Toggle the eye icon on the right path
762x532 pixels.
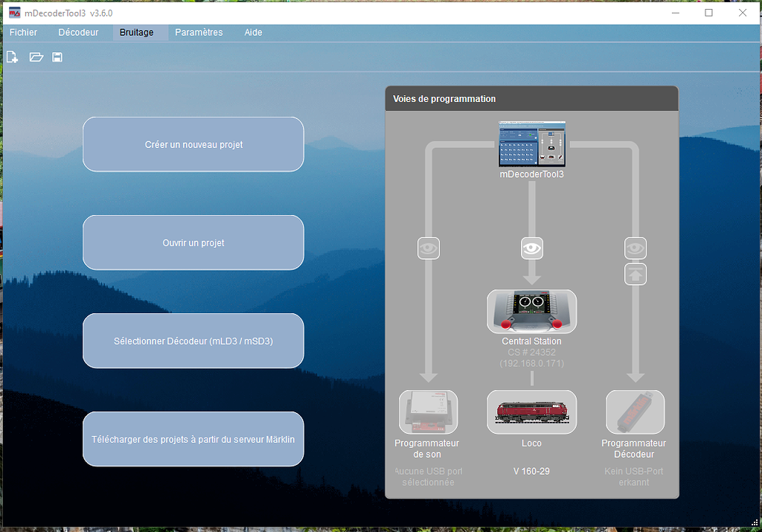pos(635,249)
